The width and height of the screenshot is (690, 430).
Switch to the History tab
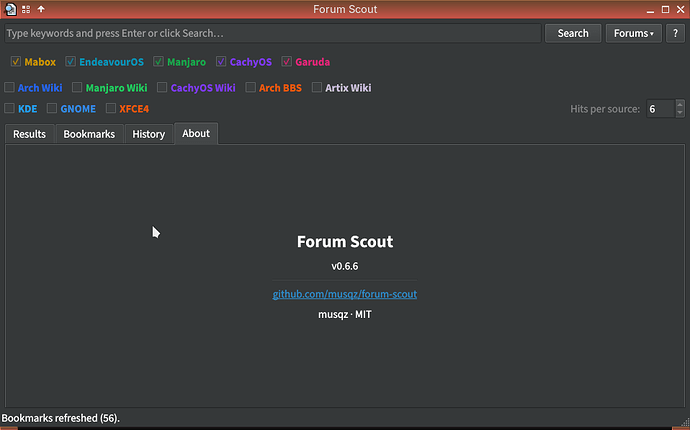point(149,134)
